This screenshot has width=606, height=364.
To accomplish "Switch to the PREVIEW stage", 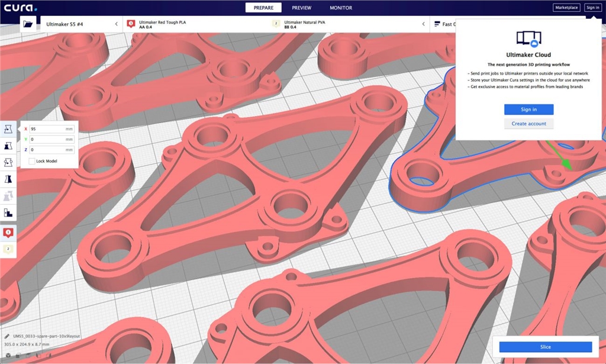I will [x=301, y=8].
